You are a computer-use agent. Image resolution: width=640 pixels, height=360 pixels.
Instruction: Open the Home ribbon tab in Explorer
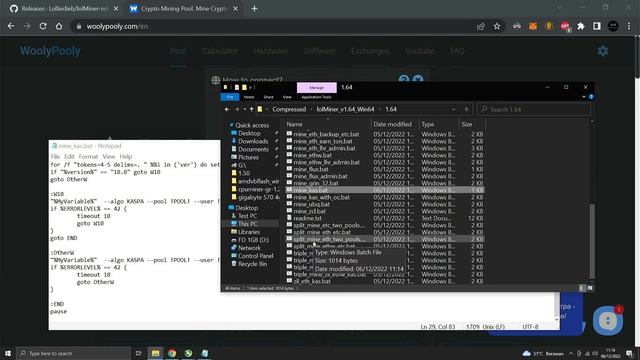(x=249, y=97)
